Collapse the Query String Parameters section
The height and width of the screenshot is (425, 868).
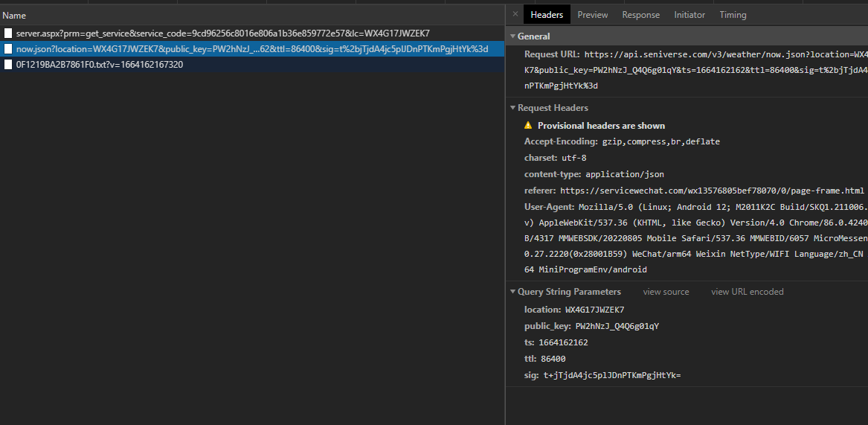coord(512,292)
